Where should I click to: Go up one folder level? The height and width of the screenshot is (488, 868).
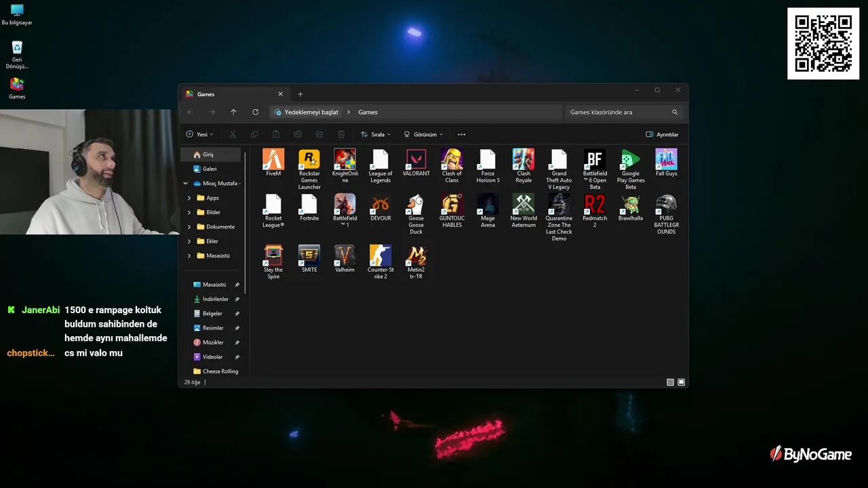[x=233, y=112]
